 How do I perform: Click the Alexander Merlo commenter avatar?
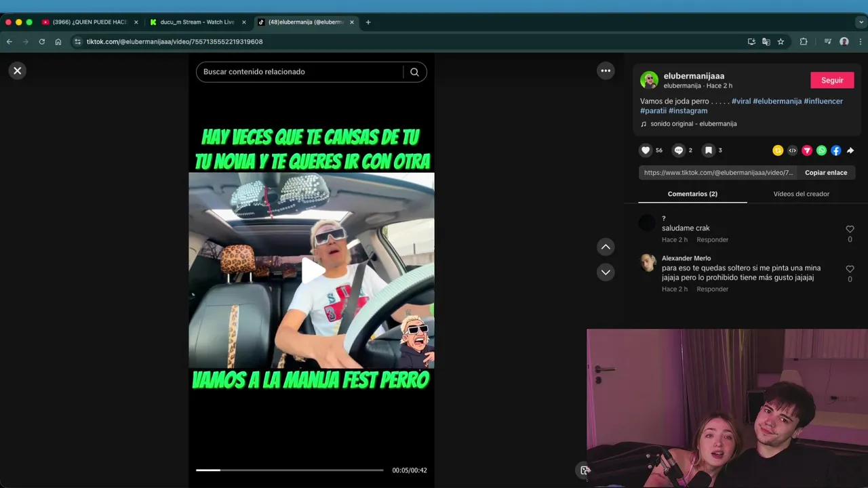(649, 263)
